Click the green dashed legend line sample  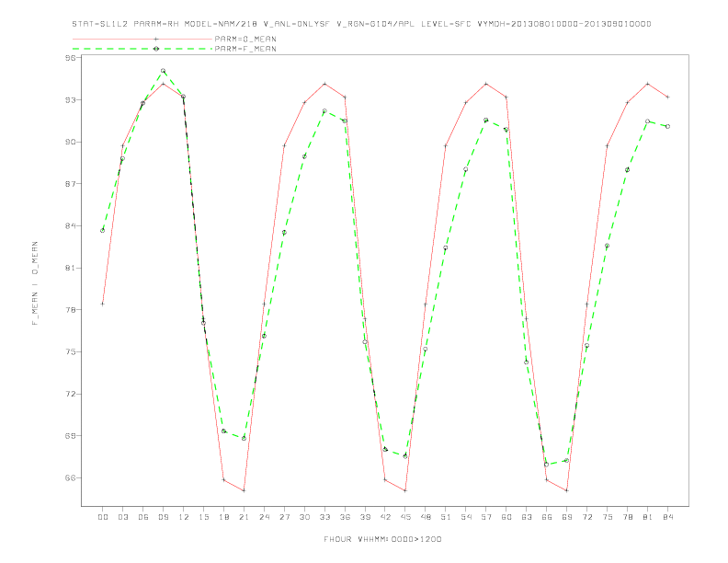tap(142, 49)
